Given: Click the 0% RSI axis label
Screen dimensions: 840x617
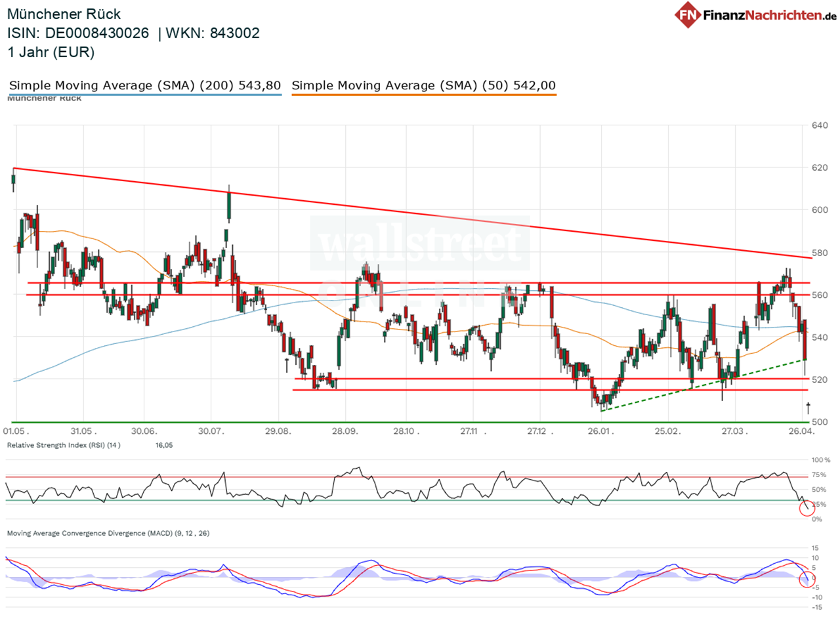Looking at the screenshot, I should click(x=818, y=519).
